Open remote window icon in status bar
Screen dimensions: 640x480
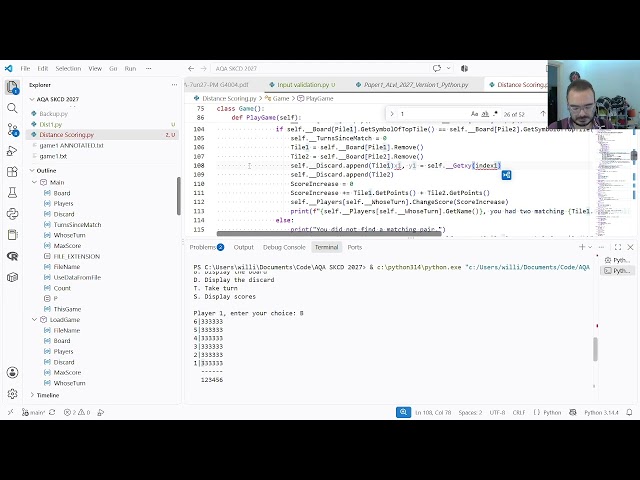(x=11, y=412)
